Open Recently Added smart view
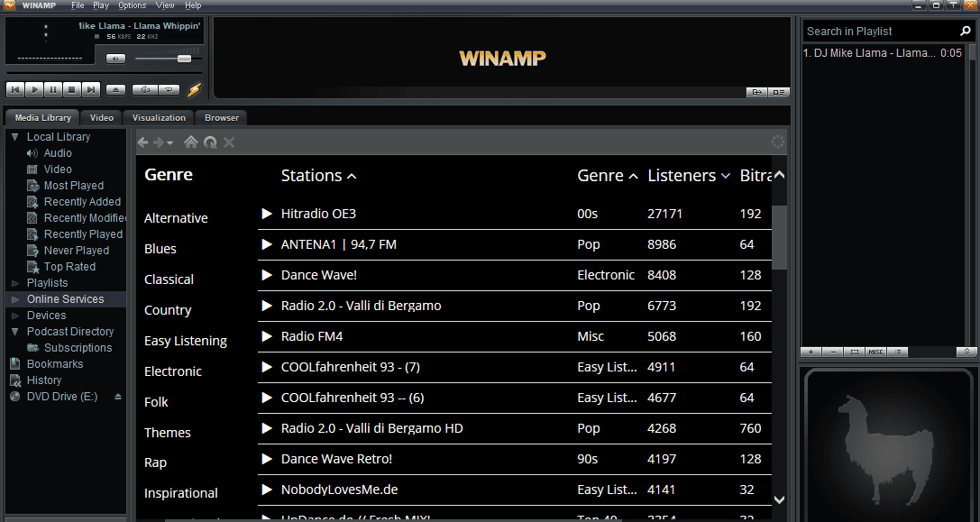980x522 pixels. (82, 202)
